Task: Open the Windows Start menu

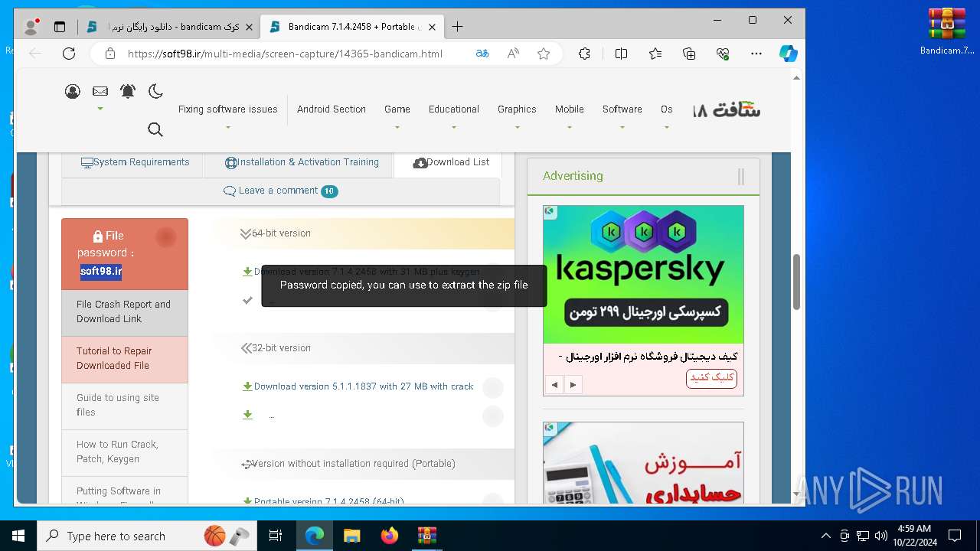Action: click(x=18, y=536)
